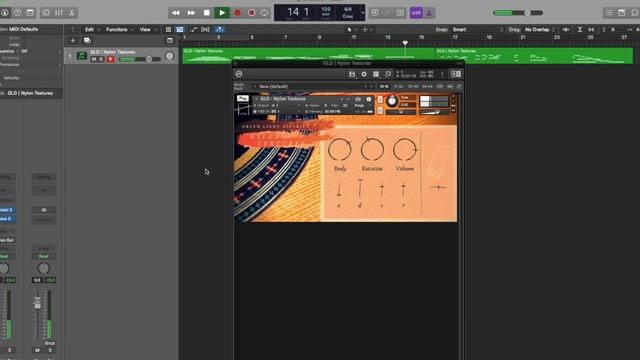Click the LCD display mode dropdown arrow
Image resolution: width=640 pixels, height=360 pixels.
[362, 13]
